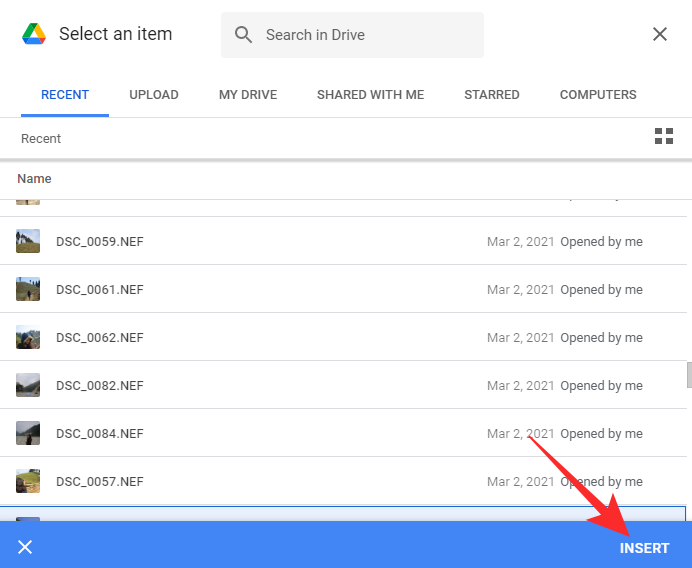Switch to the Upload tab
Image resolution: width=692 pixels, height=568 pixels.
[x=154, y=95]
